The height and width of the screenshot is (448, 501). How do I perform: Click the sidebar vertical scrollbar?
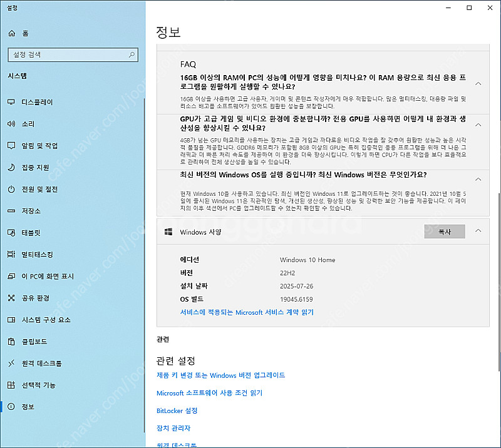click(x=144, y=265)
